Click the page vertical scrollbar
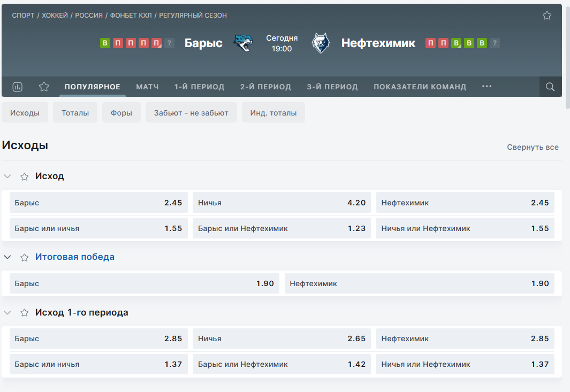Image resolution: width=570 pixels, height=392 pixels. (x=567, y=53)
